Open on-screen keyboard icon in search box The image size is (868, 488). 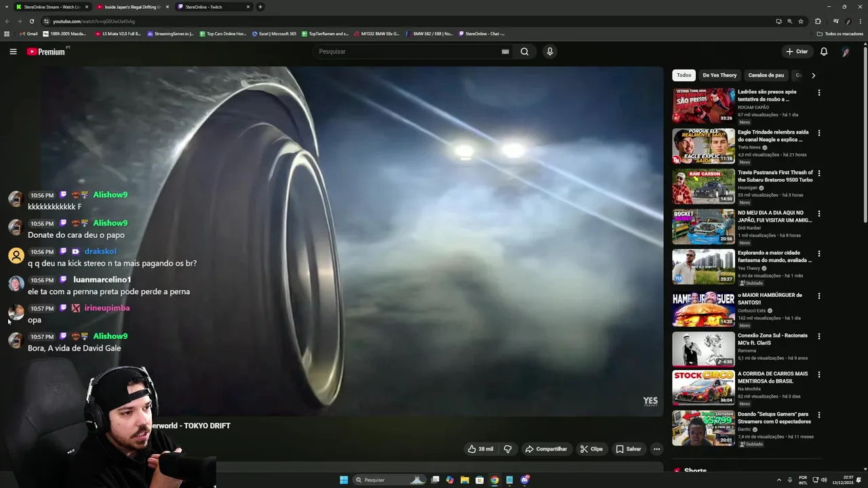pyautogui.click(x=505, y=52)
